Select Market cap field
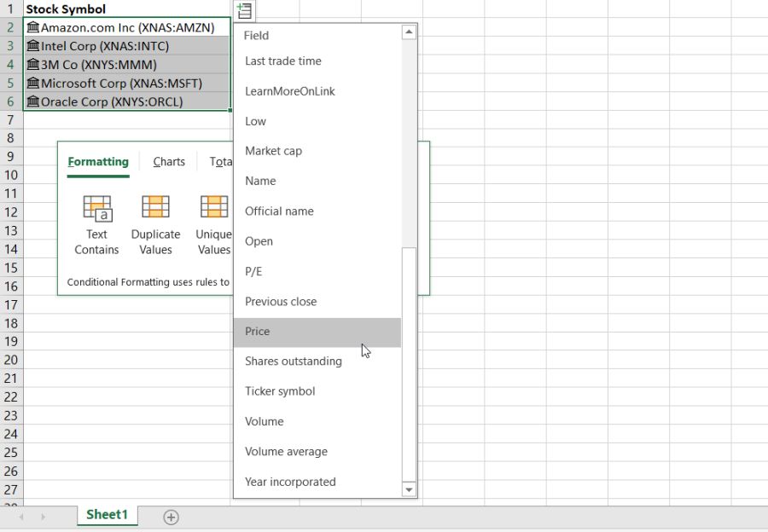This screenshot has height=532, width=768. pos(273,151)
